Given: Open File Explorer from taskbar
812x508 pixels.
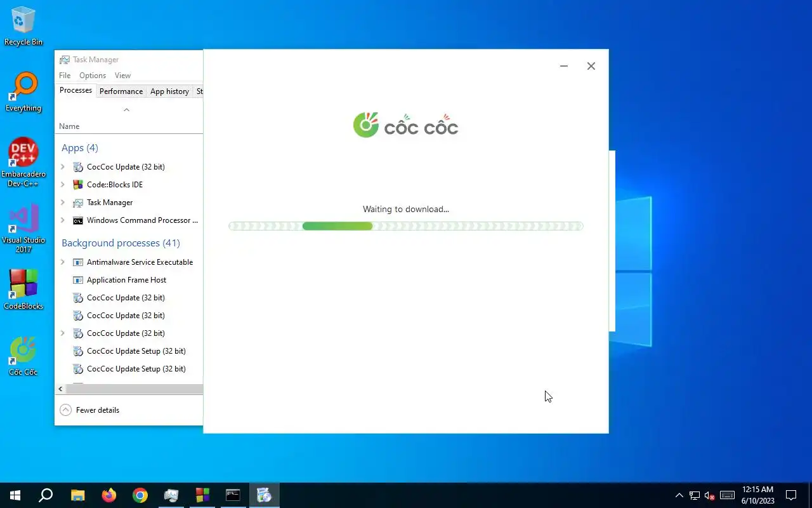Looking at the screenshot, I should (77, 495).
